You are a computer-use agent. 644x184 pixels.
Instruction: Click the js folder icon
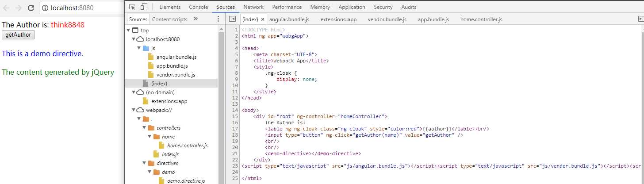coord(146,48)
